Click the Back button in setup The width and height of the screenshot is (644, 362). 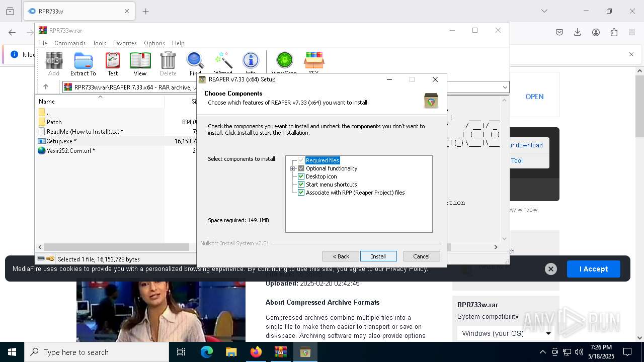click(341, 256)
